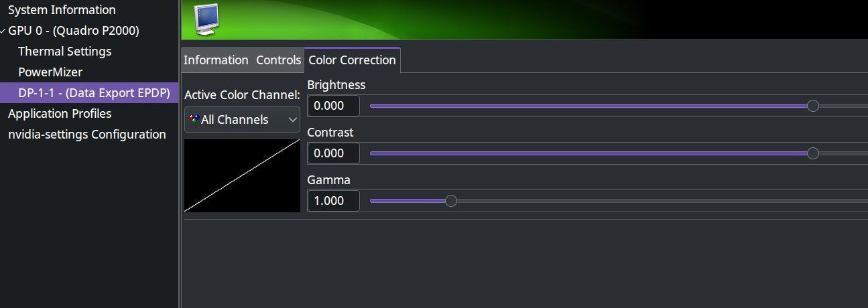Click the Brightness slider handle
Image resolution: width=868 pixels, height=308 pixels.
point(813,106)
